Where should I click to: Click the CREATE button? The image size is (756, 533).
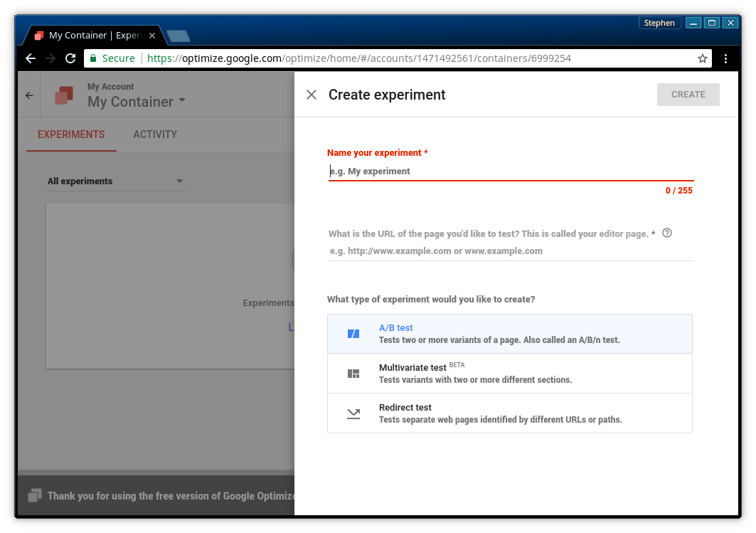coord(688,95)
